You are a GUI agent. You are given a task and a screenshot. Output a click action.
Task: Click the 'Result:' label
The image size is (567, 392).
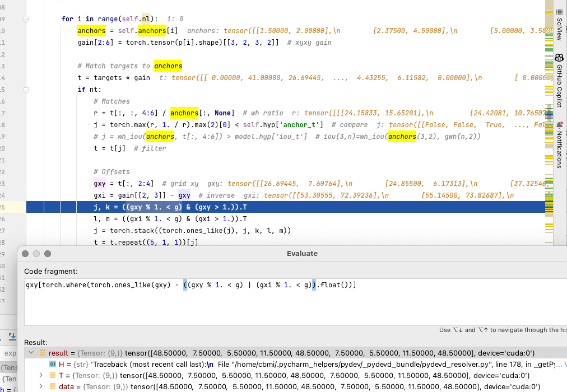pos(36,342)
